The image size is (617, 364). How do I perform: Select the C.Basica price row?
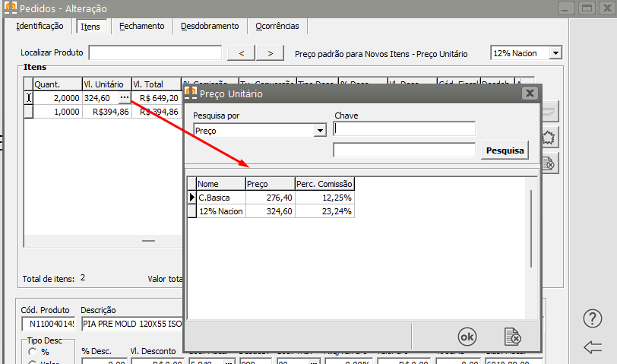(x=220, y=198)
